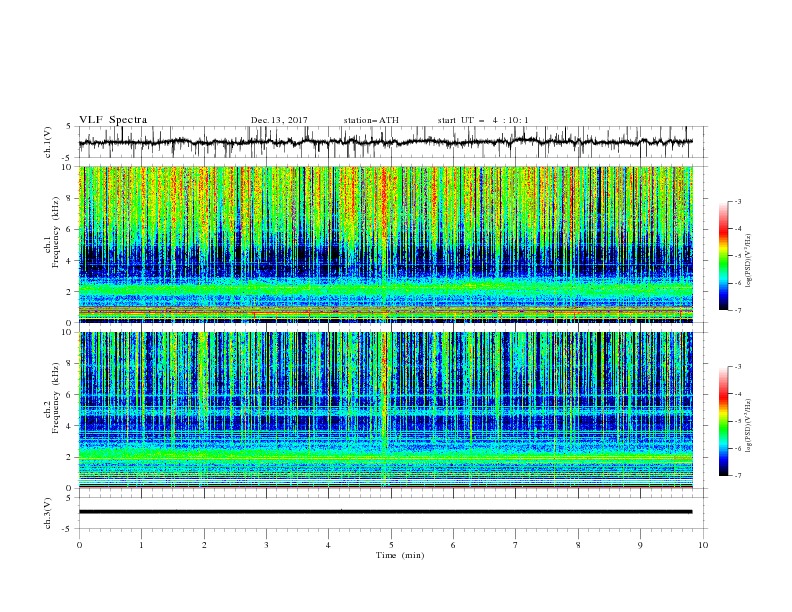Click the "4" tick on the time axis

[328, 545]
